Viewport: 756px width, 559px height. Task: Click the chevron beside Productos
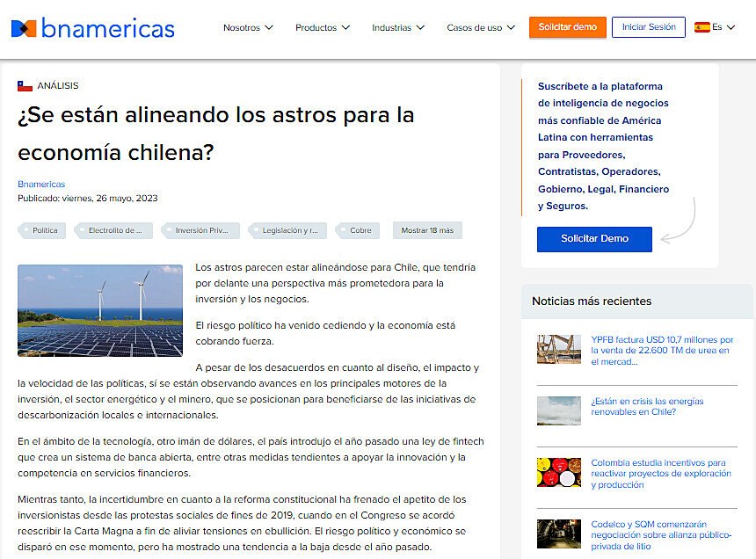click(x=345, y=27)
